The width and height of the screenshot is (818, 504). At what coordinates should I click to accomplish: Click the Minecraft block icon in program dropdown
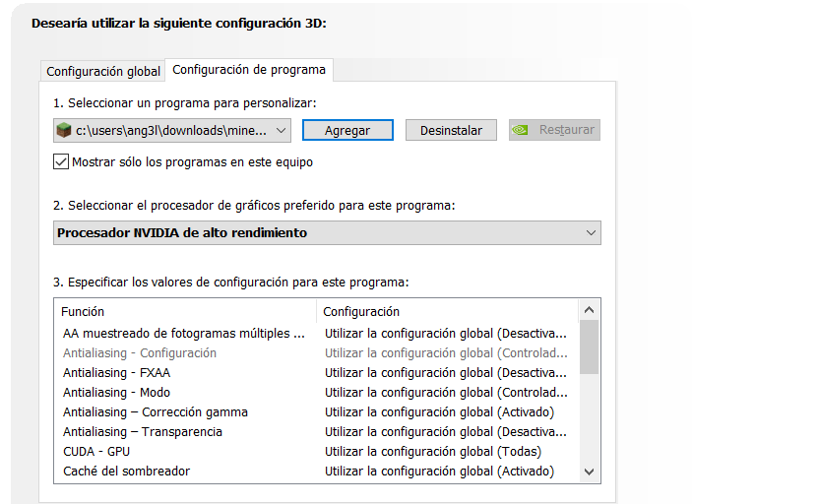tap(64, 130)
